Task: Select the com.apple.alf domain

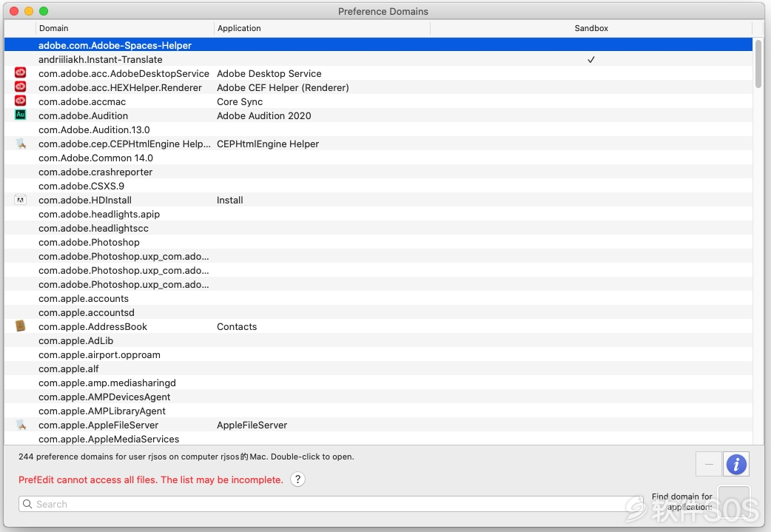Action: (68, 368)
